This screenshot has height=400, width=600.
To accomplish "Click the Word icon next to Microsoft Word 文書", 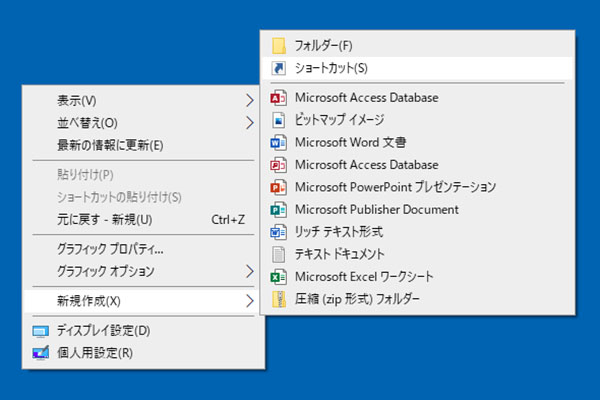I will click(278, 143).
